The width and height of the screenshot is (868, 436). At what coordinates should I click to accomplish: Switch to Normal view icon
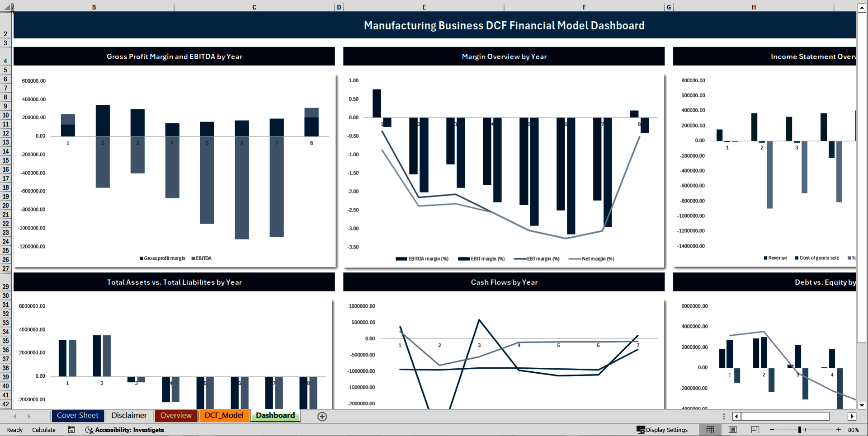coord(710,430)
